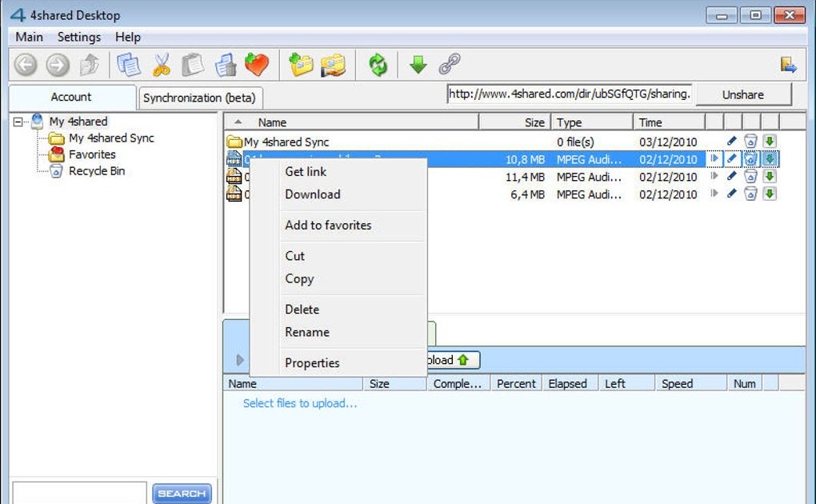The image size is (816, 504).
Task: Refresh the file list with green arrows
Action: [378, 65]
